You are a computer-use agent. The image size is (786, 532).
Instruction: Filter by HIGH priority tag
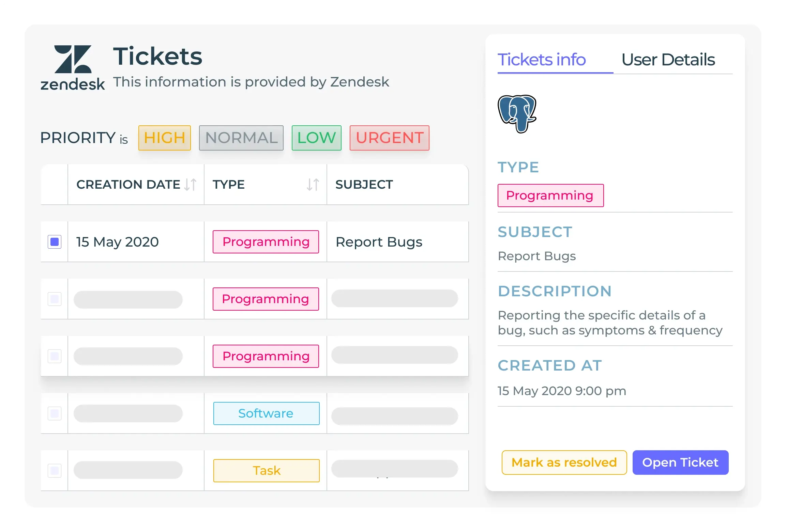coord(164,138)
